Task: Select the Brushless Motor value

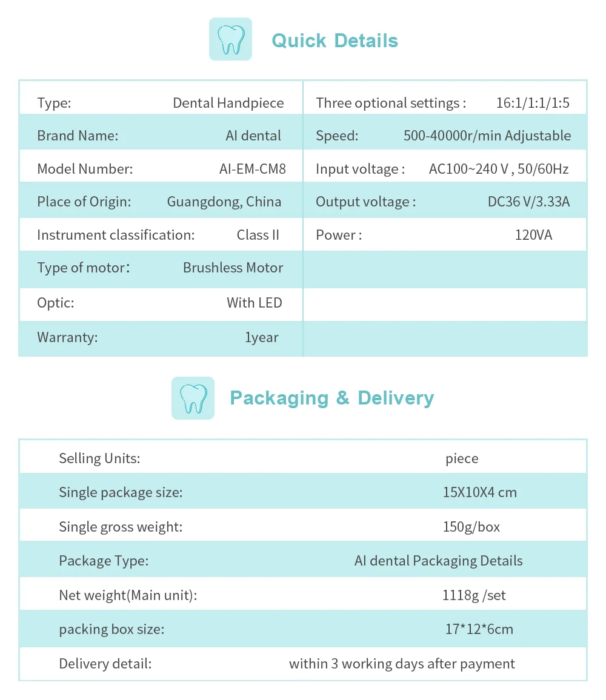Action: pos(233,268)
